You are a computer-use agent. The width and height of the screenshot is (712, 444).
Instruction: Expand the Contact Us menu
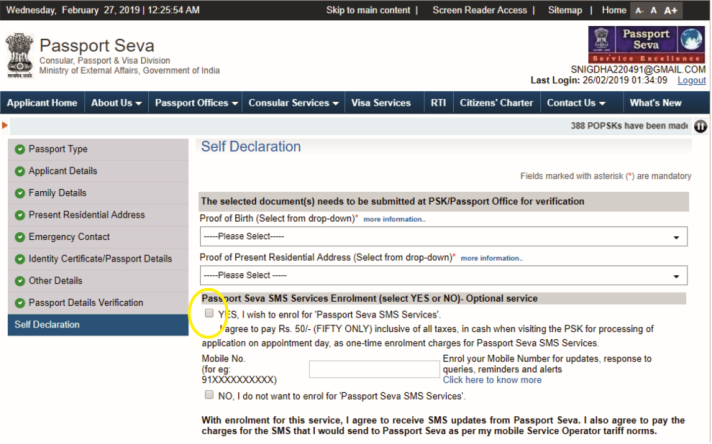576,103
